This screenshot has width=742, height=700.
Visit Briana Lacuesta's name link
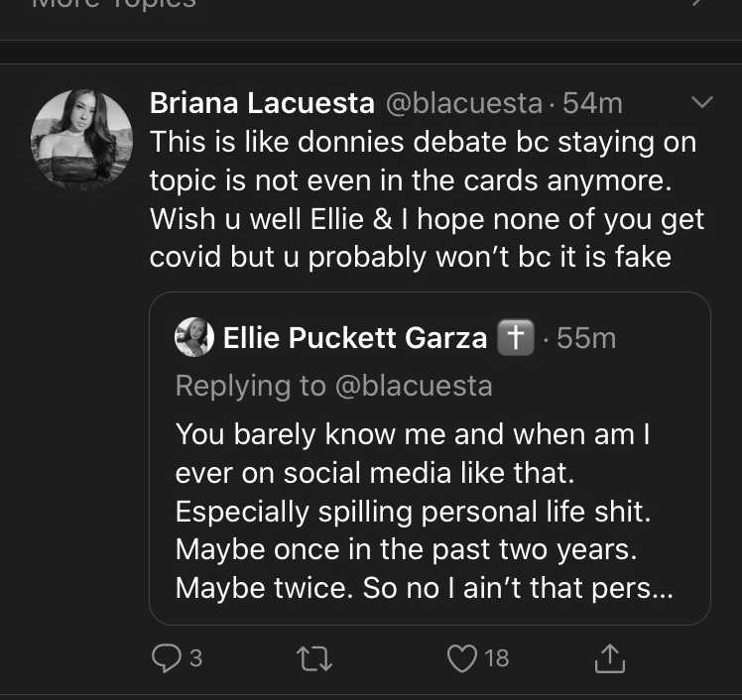[262, 103]
